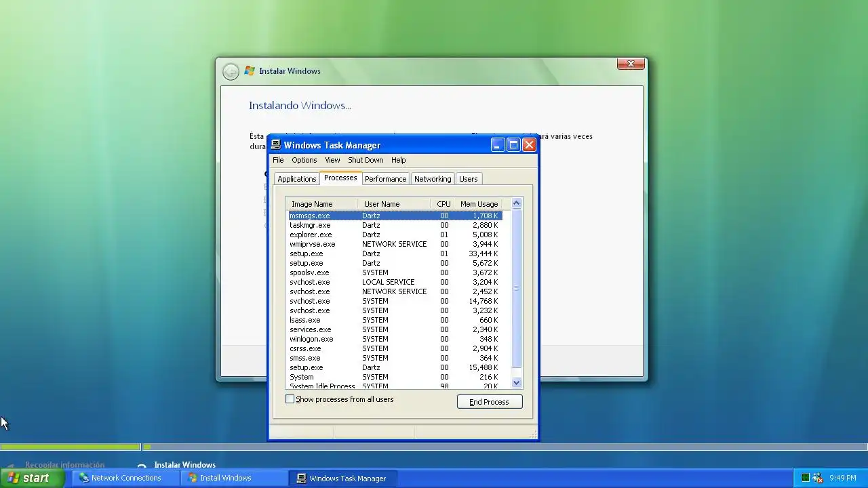Image resolution: width=868 pixels, height=488 pixels.
Task: Select the System process row
Action: click(x=395, y=377)
